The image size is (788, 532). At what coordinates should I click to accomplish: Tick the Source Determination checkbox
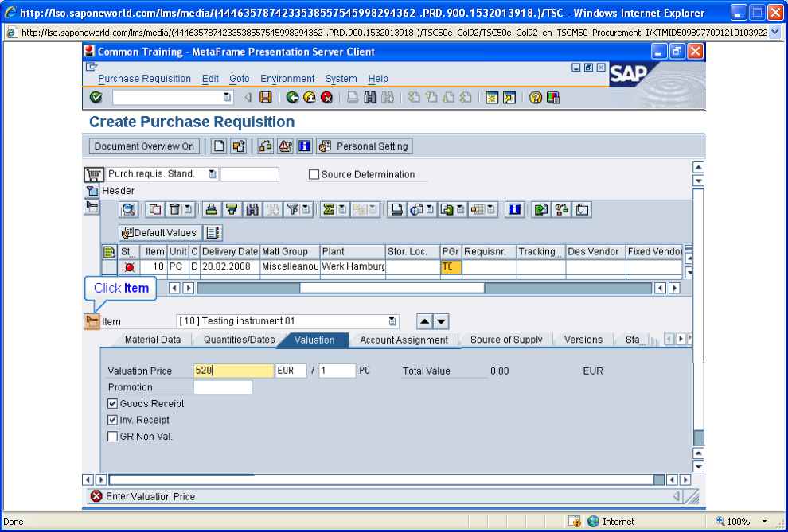(314, 175)
